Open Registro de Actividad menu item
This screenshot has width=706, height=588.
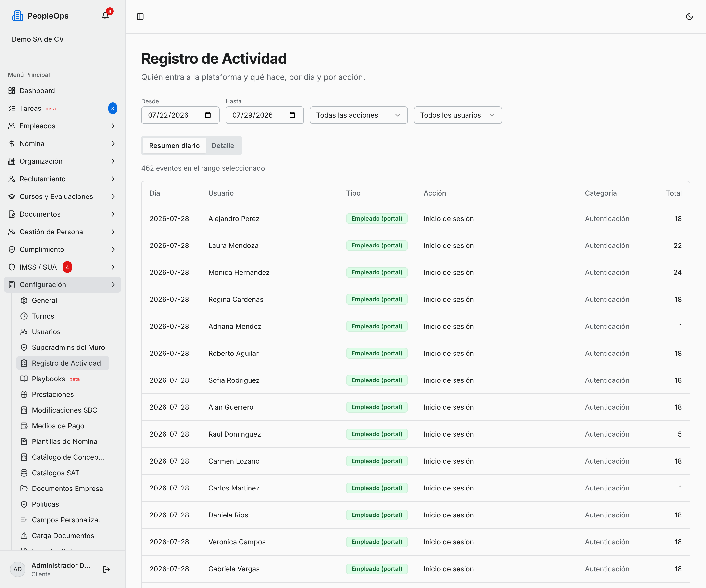pyautogui.click(x=63, y=363)
